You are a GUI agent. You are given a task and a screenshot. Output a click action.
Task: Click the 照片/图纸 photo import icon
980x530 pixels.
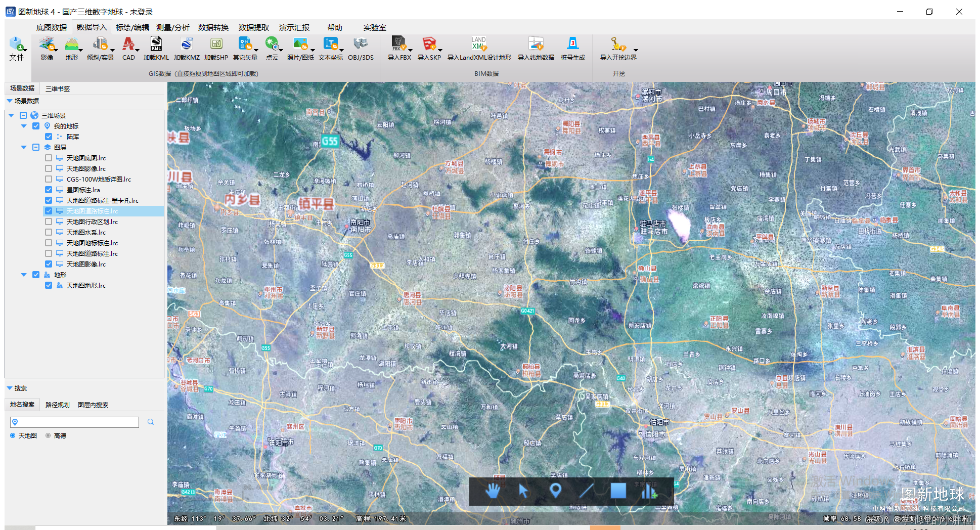point(300,44)
